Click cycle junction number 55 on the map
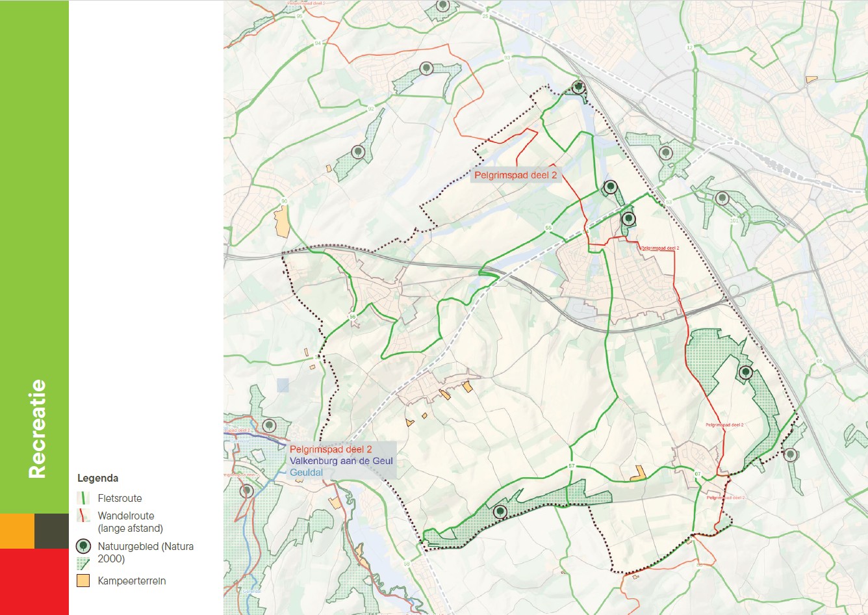This screenshot has width=868, height=615. tap(548, 228)
